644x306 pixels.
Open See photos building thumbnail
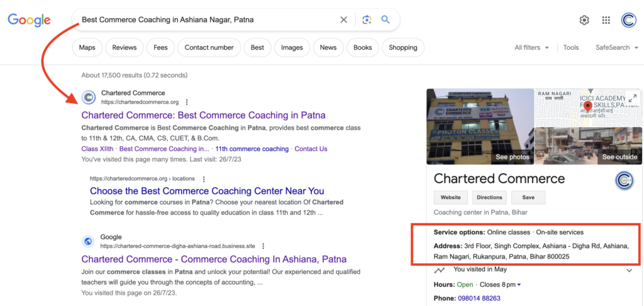click(480, 127)
